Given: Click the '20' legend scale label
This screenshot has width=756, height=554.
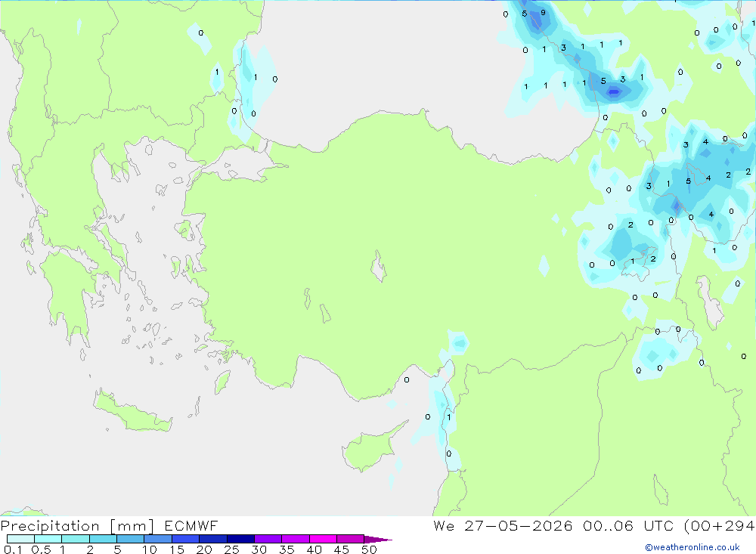Looking at the screenshot, I should click(x=204, y=549).
